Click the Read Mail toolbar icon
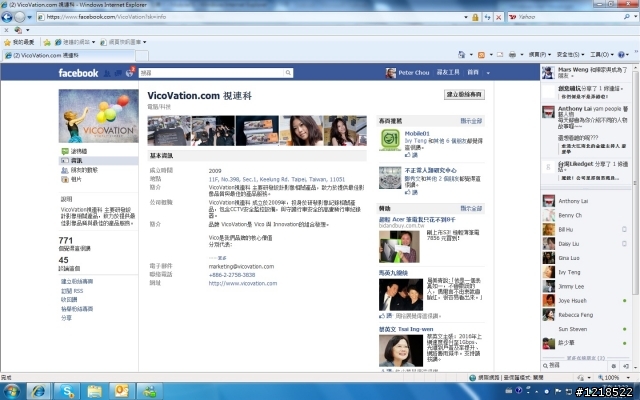640x400 pixels. [x=500, y=55]
